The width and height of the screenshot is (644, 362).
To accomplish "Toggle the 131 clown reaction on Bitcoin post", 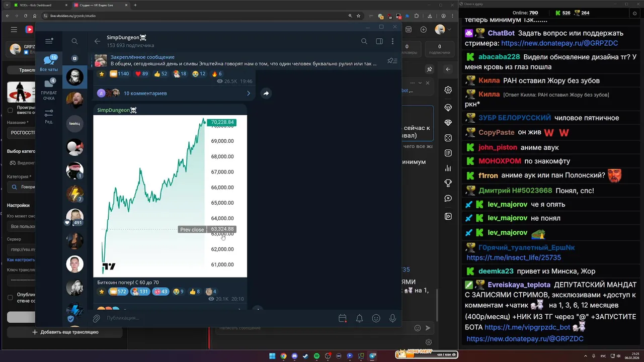I will (140, 292).
